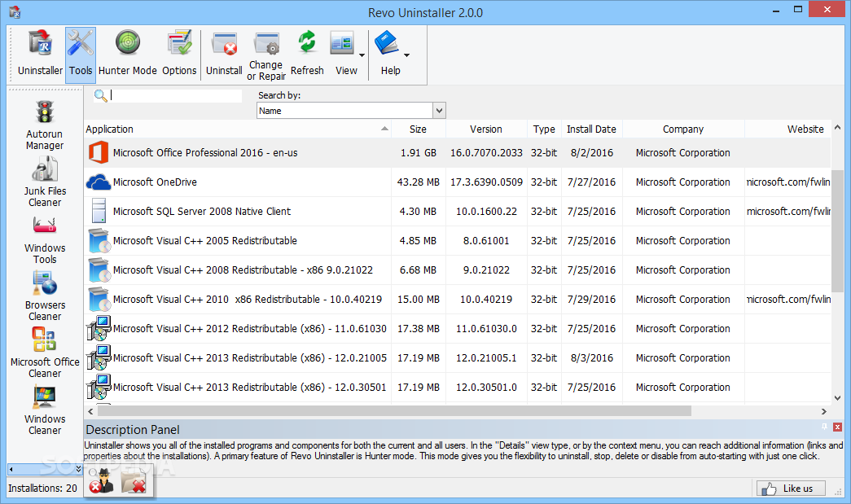Select Microsoft OneDrive cloud icon
851x504 pixels.
(99, 182)
